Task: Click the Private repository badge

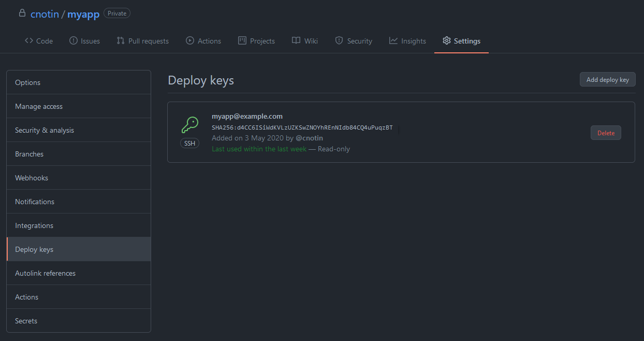Action: [117, 13]
